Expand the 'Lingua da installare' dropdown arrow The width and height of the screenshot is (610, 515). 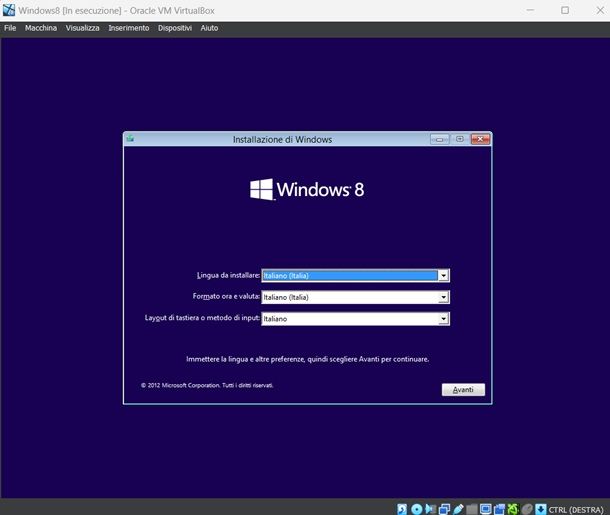point(443,275)
